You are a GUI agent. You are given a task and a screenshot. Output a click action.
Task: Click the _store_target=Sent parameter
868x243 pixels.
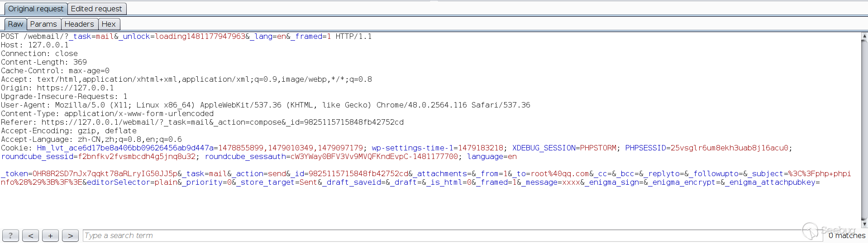tap(277, 182)
